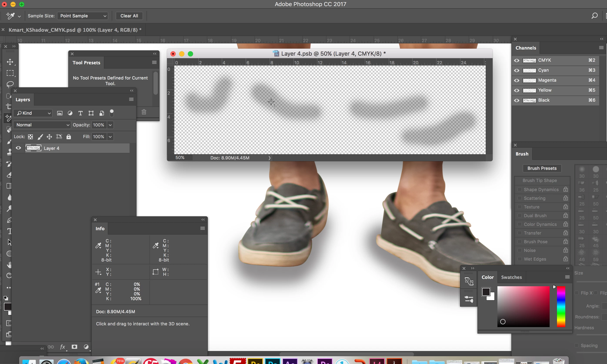Screen dimensions: 607x364
Task: Open the Normal blend mode dropdown
Action: pyautogui.click(x=42, y=125)
